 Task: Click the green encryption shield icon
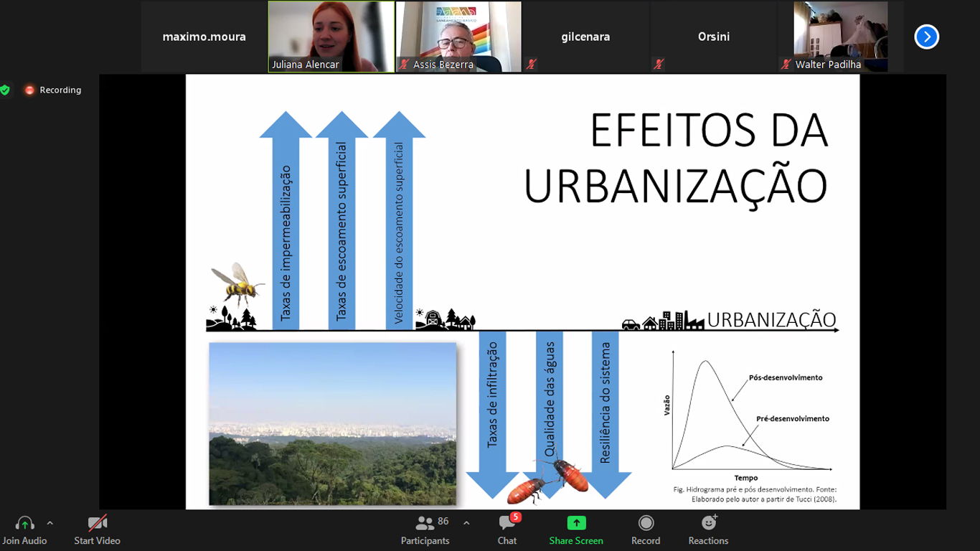coord(6,90)
